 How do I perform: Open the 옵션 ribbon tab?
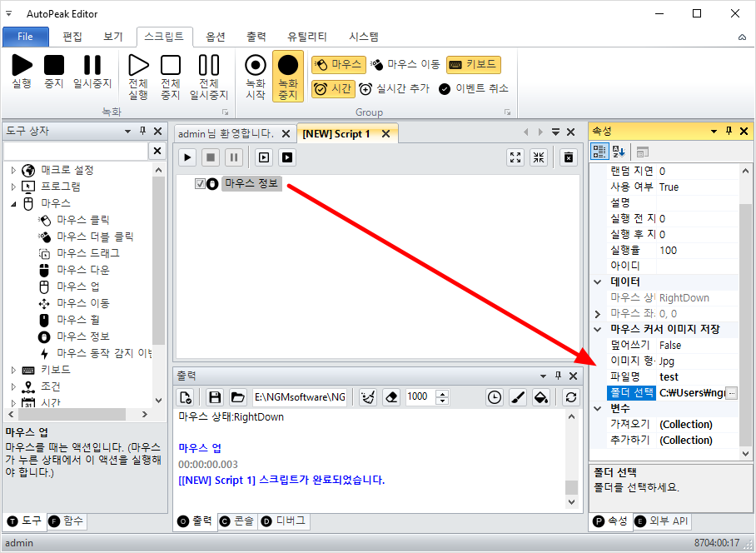click(216, 37)
